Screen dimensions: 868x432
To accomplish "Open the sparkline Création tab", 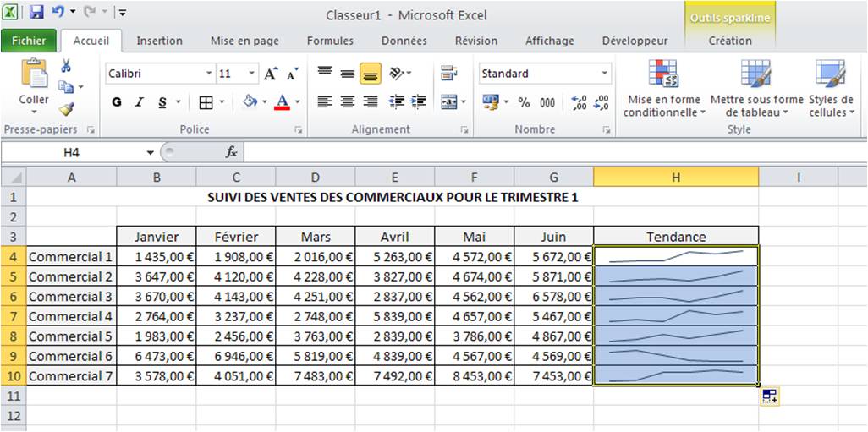I will click(730, 41).
